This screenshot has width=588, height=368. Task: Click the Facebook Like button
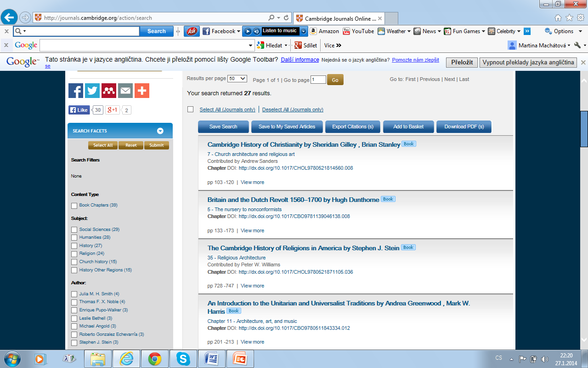[x=79, y=110]
